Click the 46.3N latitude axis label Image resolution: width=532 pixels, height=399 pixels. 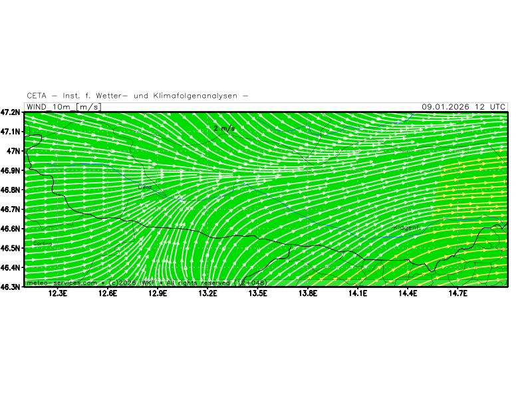tap(11, 287)
